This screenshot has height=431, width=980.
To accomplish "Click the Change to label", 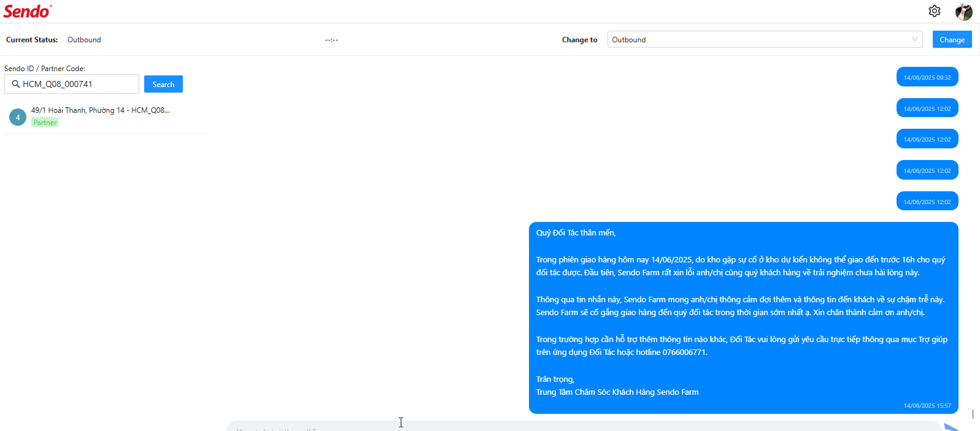I will [x=579, y=40].
